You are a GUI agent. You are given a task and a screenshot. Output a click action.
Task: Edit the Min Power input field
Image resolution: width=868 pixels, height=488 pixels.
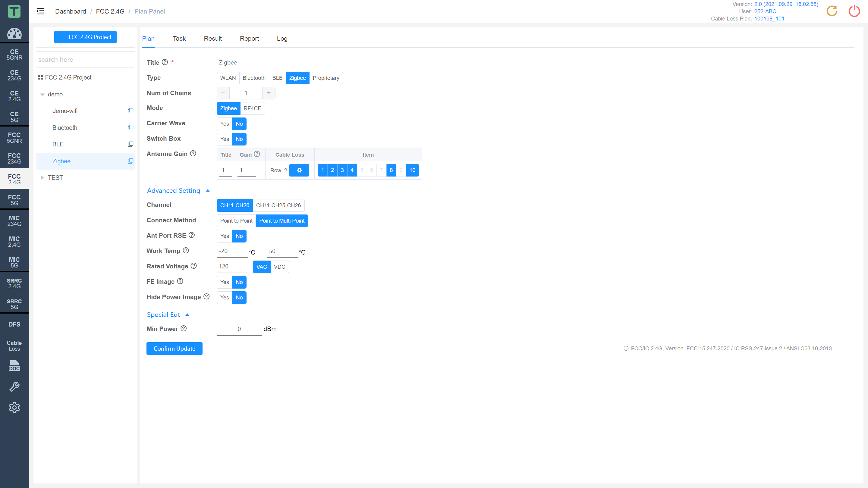[239, 329]
